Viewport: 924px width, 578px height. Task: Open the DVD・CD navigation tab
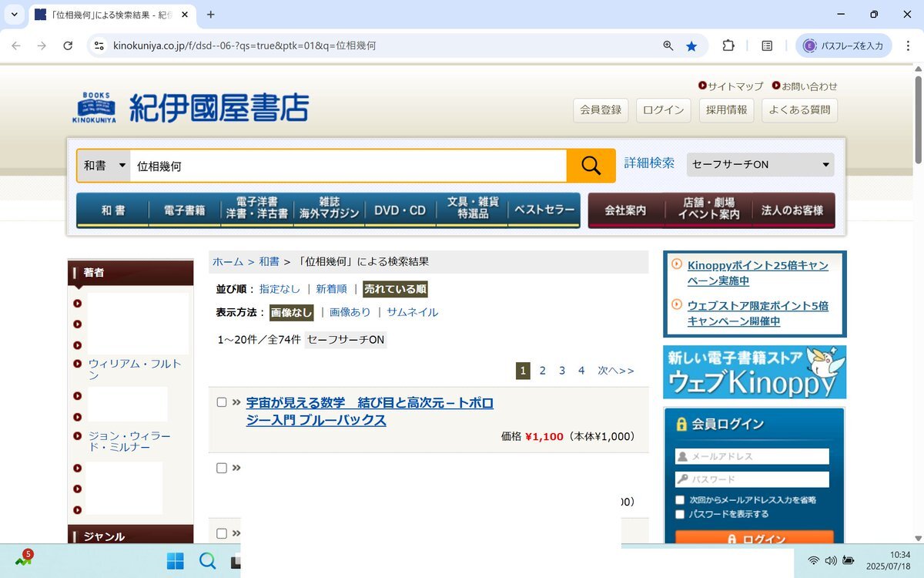click(x=400, y=210)
